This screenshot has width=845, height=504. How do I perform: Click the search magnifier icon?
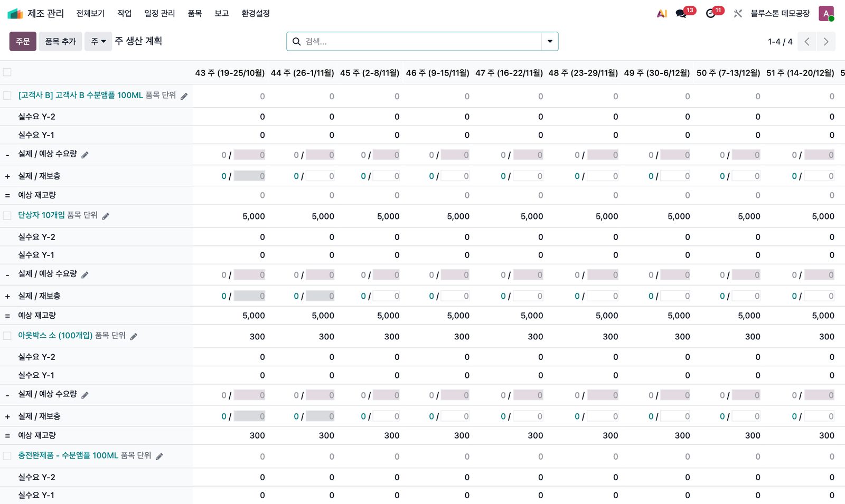pos(297,41)
